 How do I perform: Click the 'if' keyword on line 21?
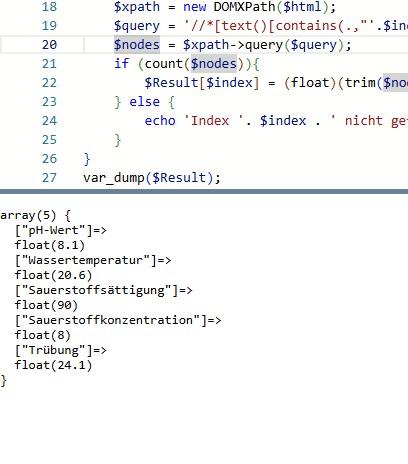[121, 64]
